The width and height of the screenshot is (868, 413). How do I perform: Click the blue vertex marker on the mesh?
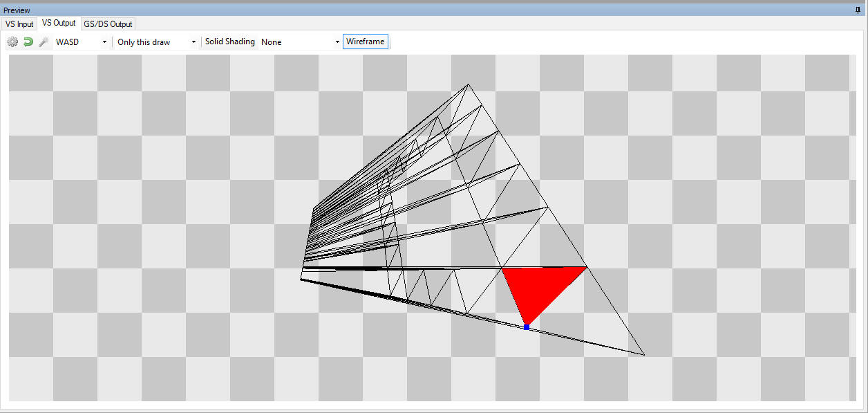pos(526,327)
